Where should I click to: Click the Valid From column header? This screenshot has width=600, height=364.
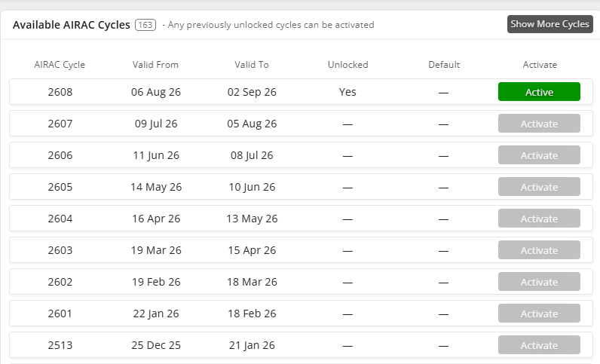tap(155, 65)
